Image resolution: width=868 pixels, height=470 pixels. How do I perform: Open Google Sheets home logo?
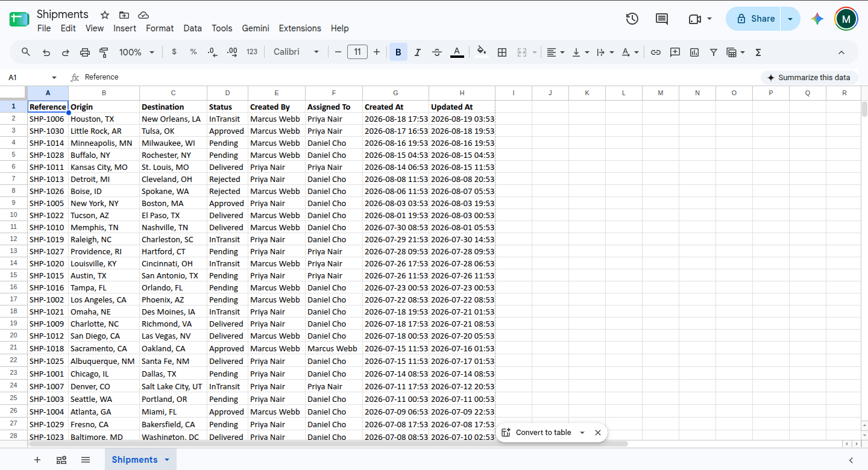pos(19,19)
